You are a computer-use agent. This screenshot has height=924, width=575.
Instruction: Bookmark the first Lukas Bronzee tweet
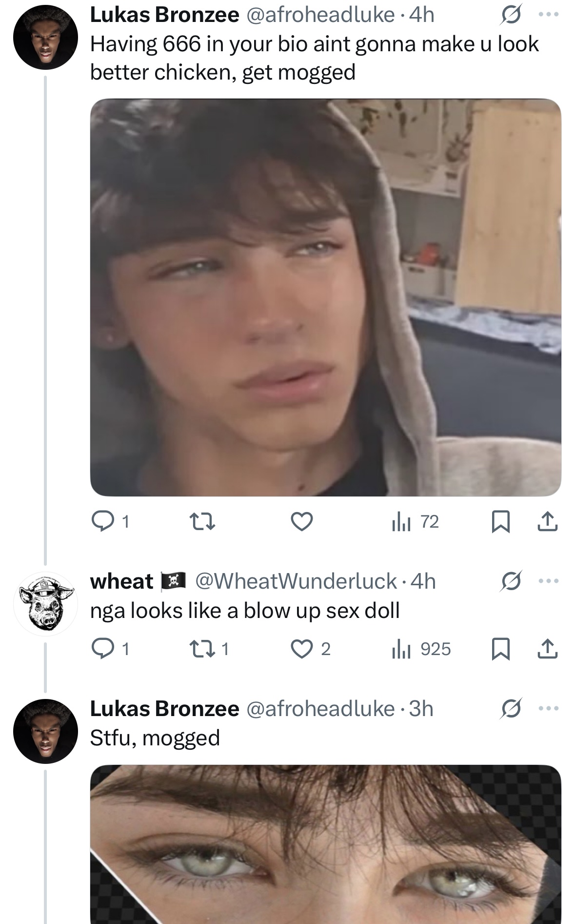point(500,522)
